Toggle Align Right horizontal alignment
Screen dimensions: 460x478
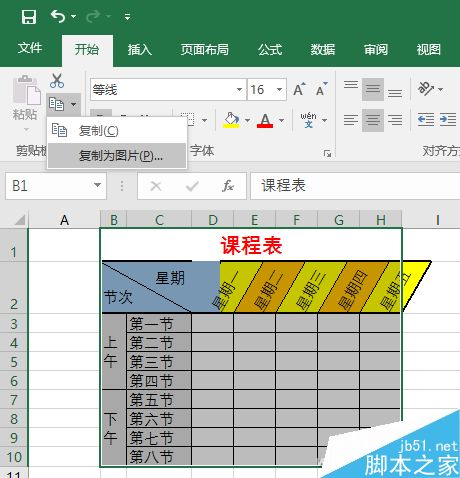[395, 120]
